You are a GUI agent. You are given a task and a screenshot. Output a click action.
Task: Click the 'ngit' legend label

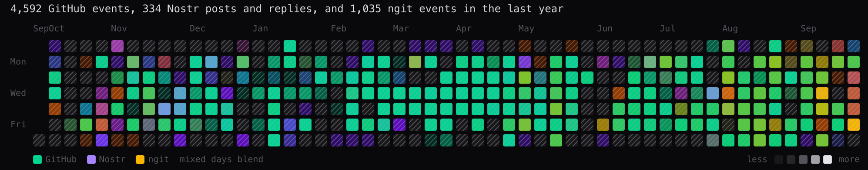(x=158, y=160)
